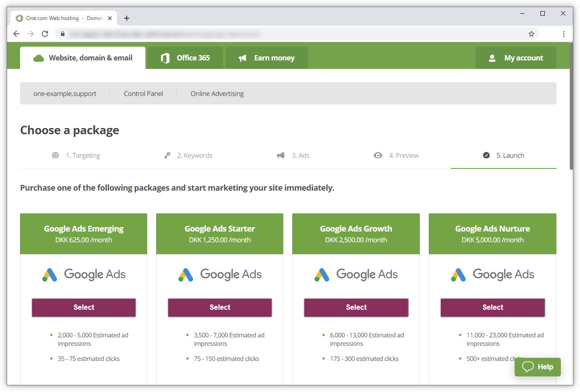Click the "35 - 75 estimated clicks" text
Viewport: 580px width, 392px height.
pyautogui.click(x=89, y=359)
